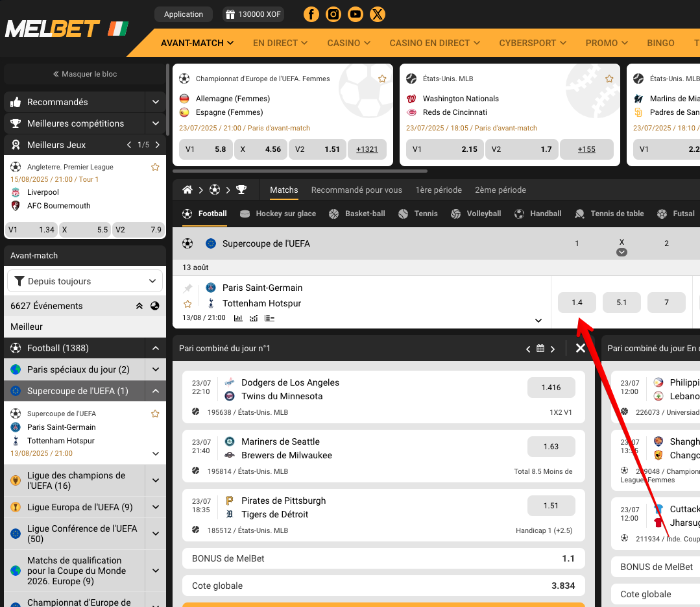The width and height of the screenshot is (700, 607).
Task: Open the PROMO menu
Action: 607,43
